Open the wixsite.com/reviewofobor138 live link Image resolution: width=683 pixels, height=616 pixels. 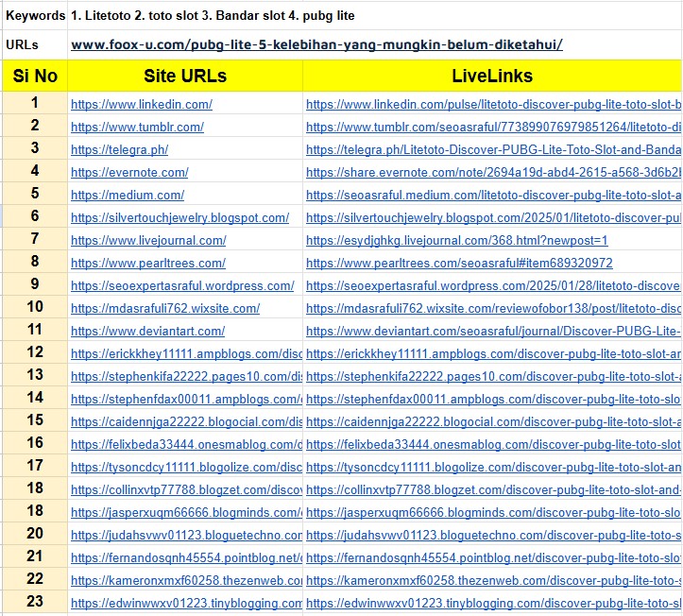click(x=493, y=308)
